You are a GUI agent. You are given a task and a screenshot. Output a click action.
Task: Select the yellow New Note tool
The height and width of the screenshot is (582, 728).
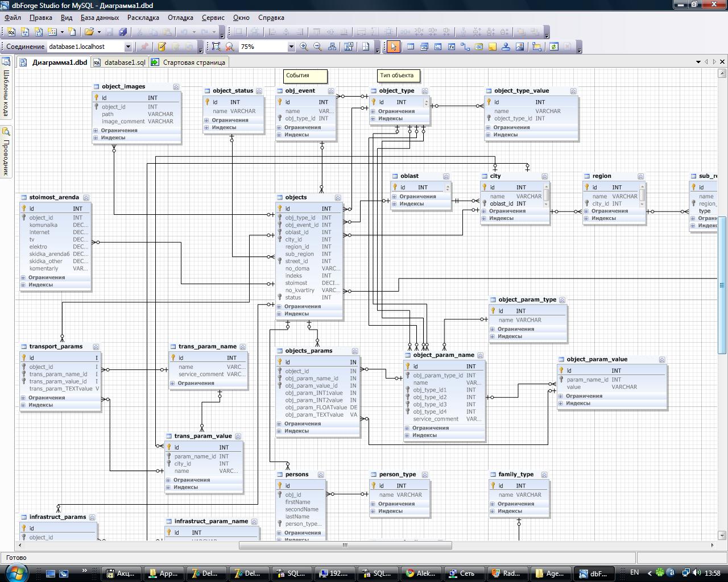point(493,47)
